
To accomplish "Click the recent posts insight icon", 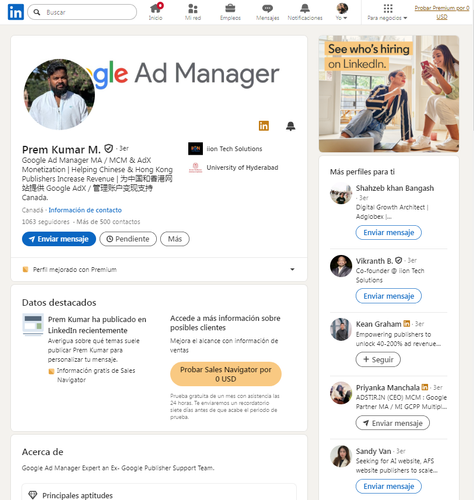I will [x=33, y=324].
